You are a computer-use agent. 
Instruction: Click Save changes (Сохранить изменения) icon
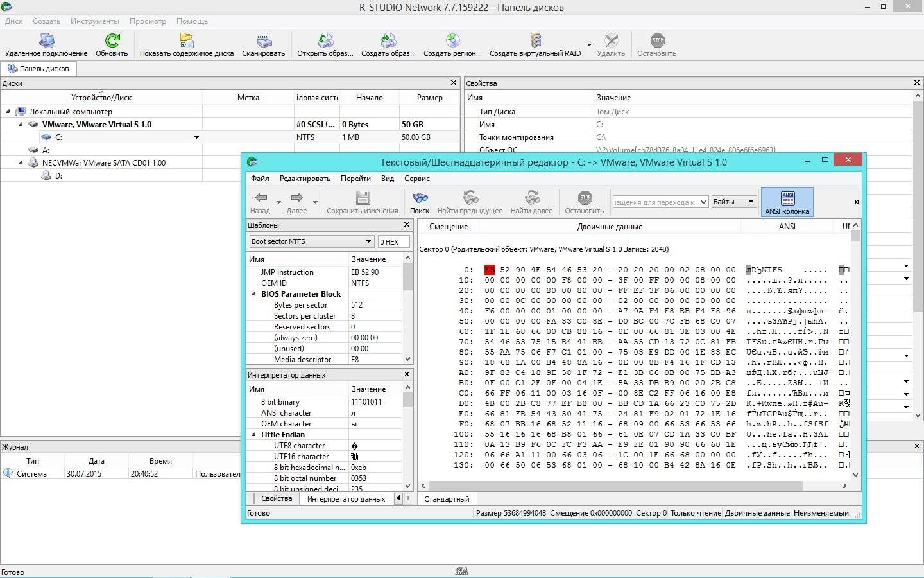[363, 198]
